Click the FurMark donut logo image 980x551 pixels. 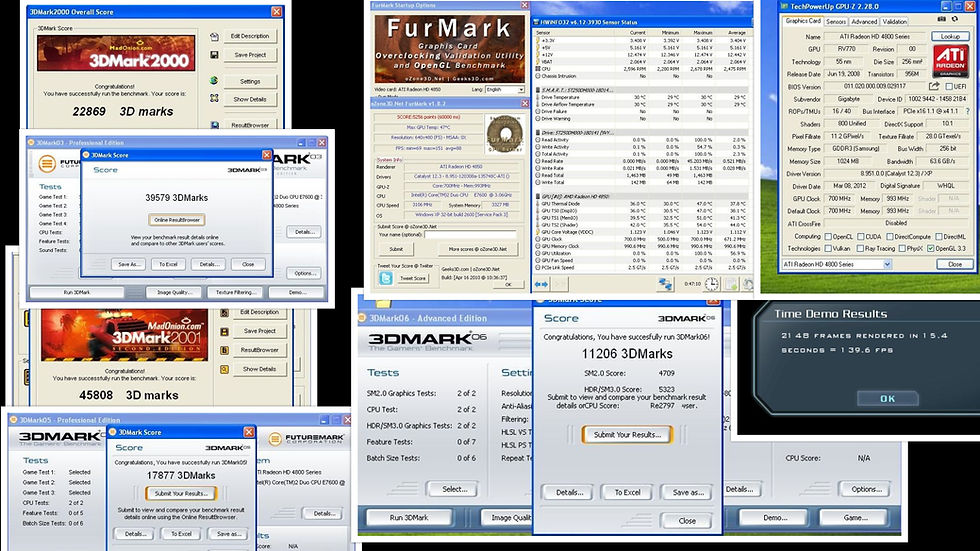pyautogui.click(x=504, y=133)
